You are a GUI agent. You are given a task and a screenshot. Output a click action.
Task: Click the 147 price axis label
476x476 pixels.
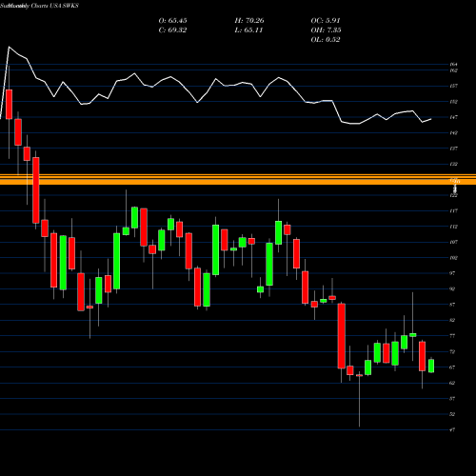tap(453, 117)
